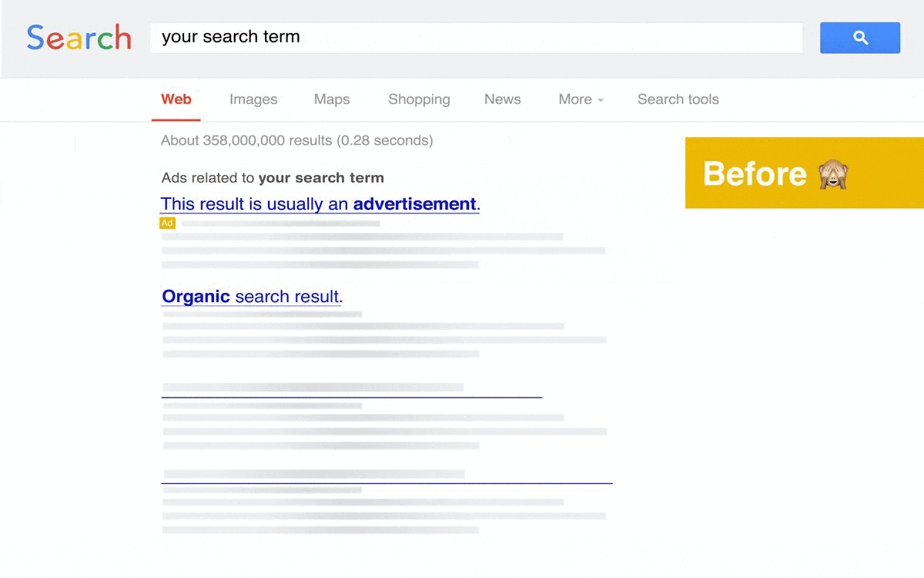Open the More dropdown menu
The width and height of the screenshot is (924, 578).
point(574,99)
